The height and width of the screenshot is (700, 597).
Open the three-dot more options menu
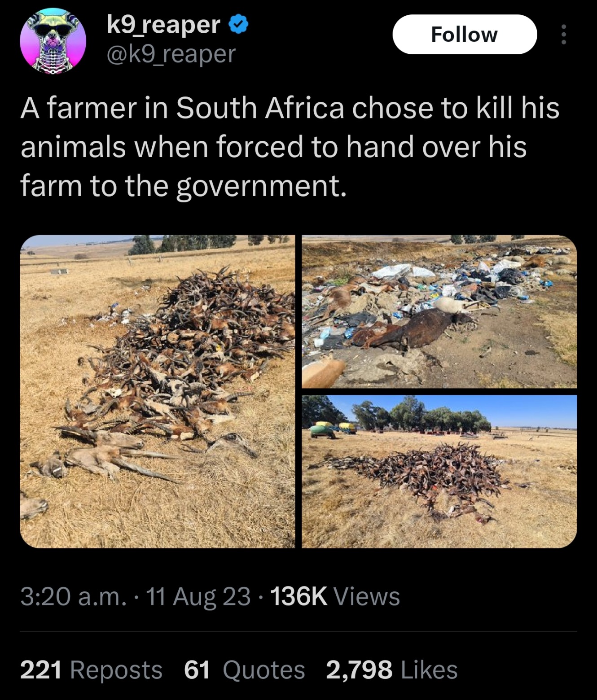[x=564, y=35]
